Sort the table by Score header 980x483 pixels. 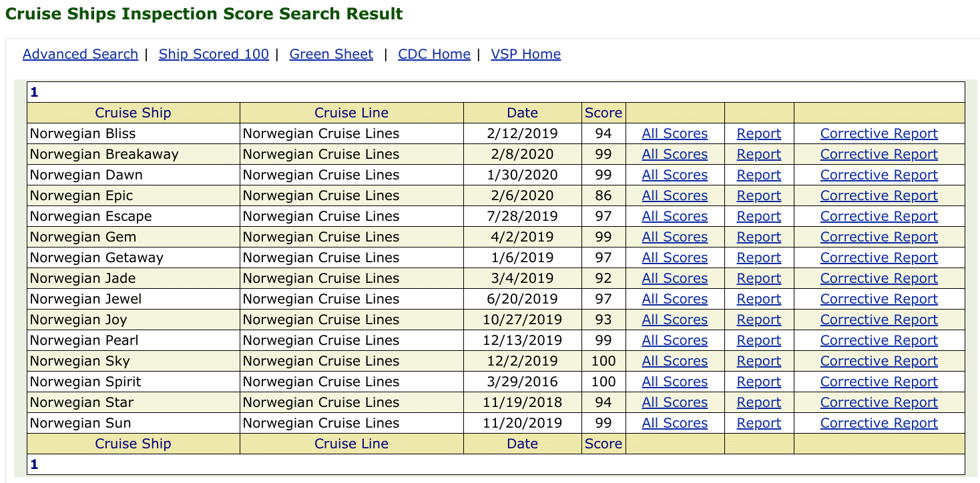pos(603,112)
